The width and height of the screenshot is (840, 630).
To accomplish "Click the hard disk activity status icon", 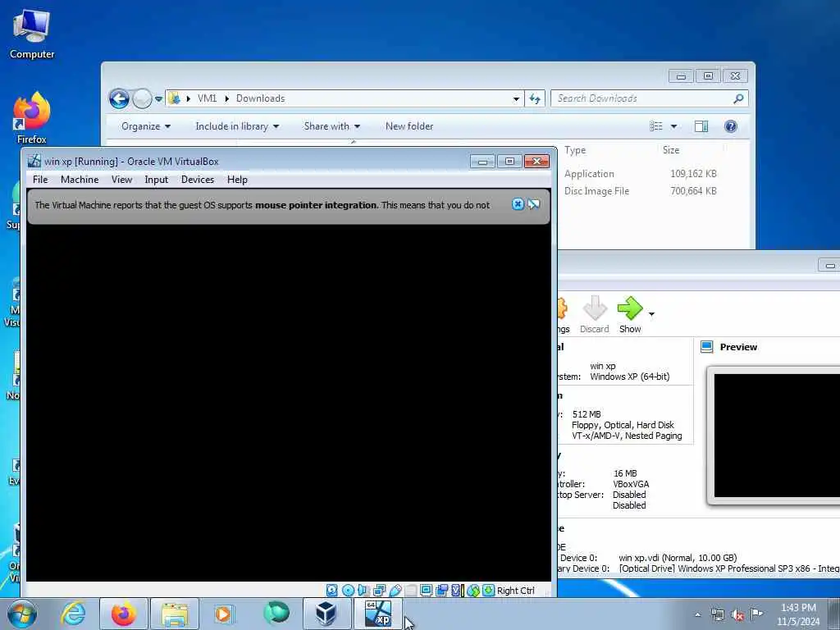I will [x=331, y=591].
